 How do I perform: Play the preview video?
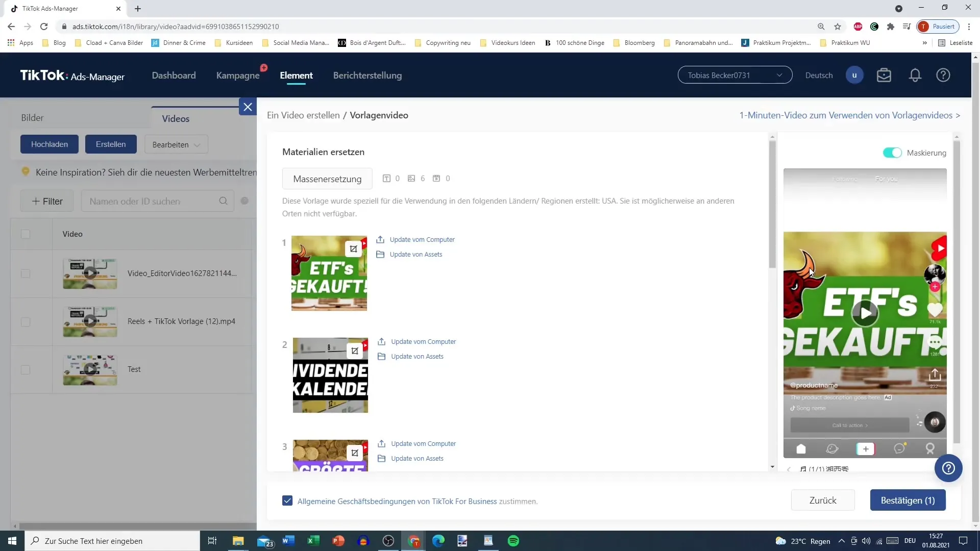coord(865,313)
